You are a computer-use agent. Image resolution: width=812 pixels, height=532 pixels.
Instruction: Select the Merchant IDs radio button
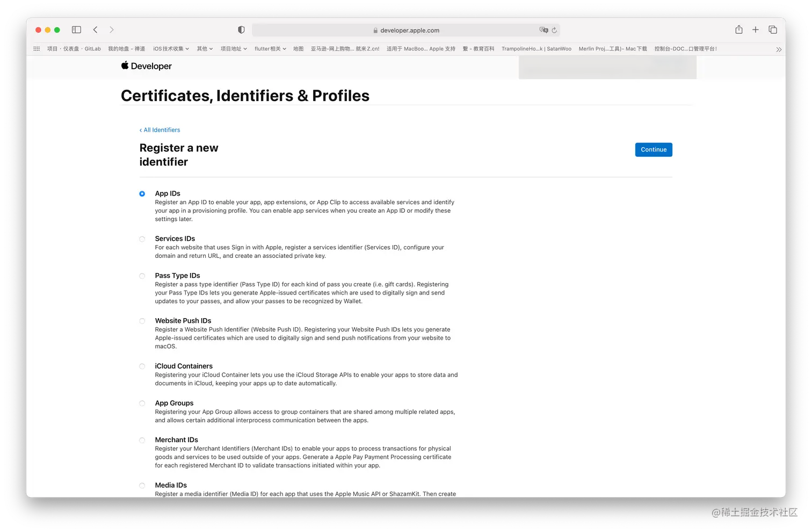(142, 440)
